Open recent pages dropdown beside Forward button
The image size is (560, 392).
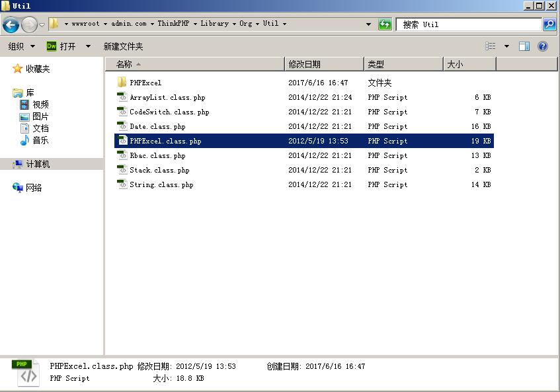click(x=42, y=25)
